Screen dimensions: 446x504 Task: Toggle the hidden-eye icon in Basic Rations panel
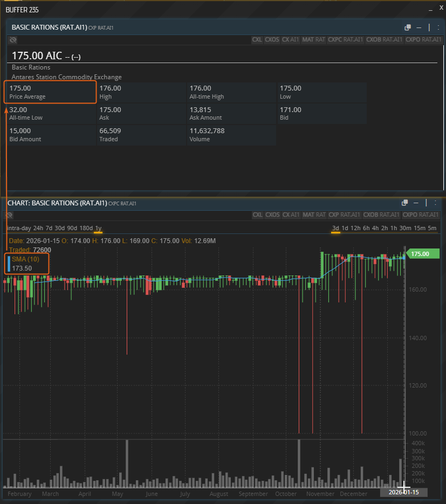point(13,40)
